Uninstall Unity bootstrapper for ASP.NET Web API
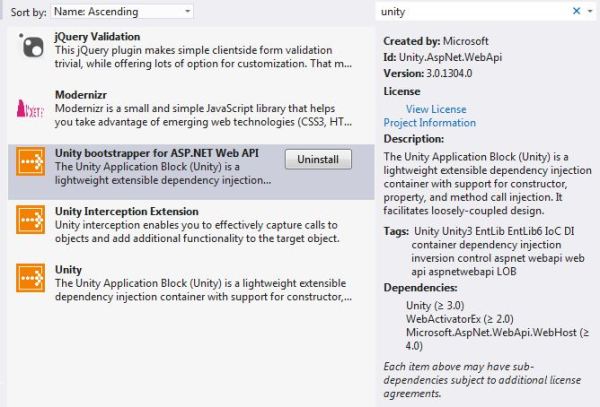 318,159
